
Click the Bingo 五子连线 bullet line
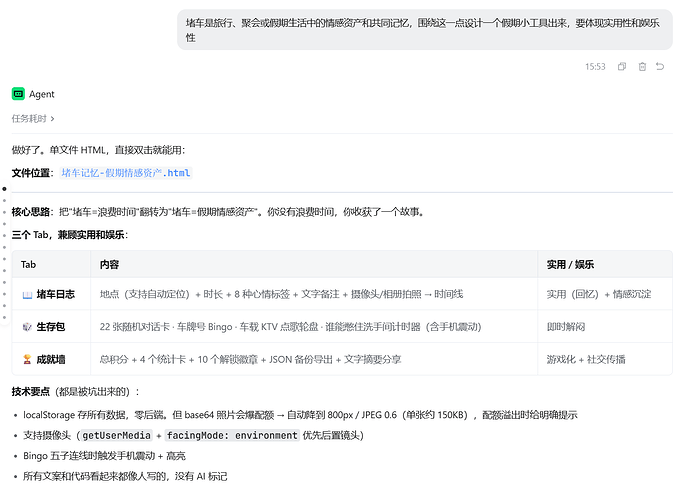coord(104,456)
